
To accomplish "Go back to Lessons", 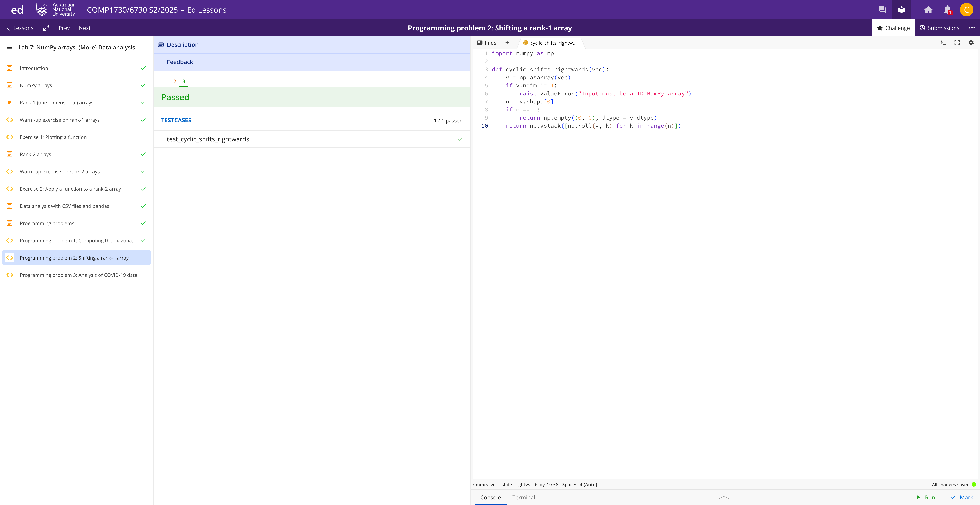I will click(x=20, y=28).
